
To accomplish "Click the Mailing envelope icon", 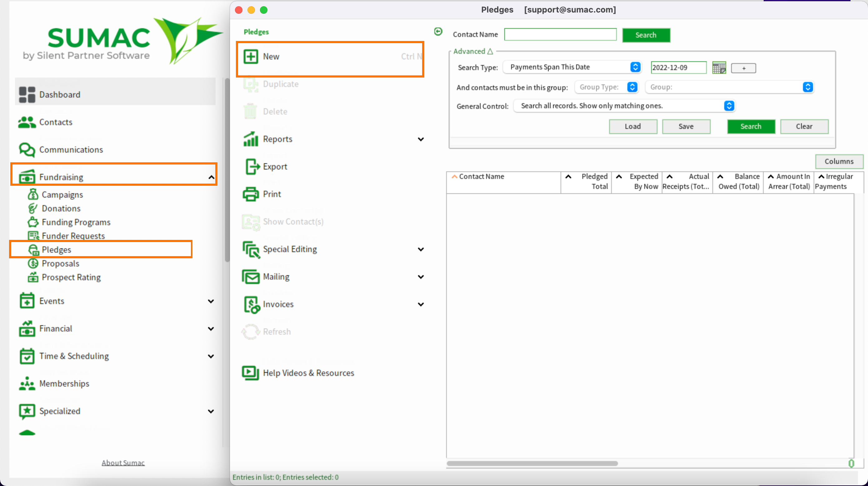I will 250,276.
